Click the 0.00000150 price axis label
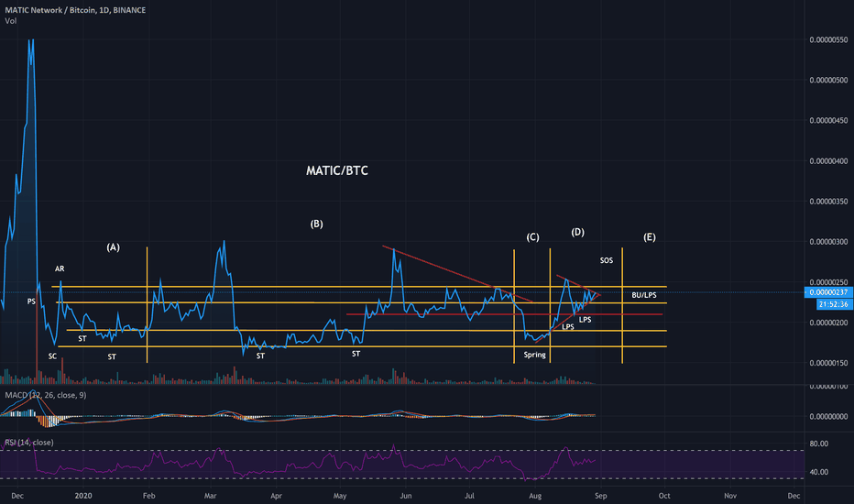The height and width of the screenshot is (504, 854). point(828,363)
